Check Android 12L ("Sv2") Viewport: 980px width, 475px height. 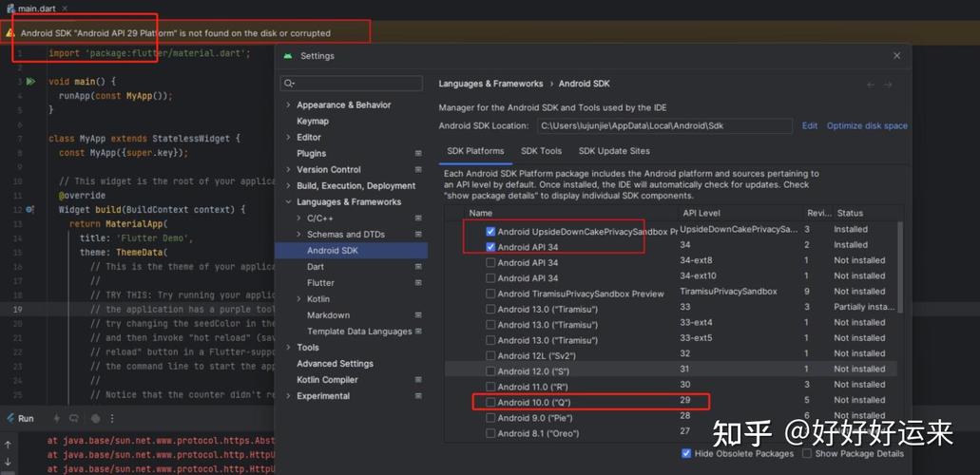pyautogui.click(x=490, y=355)
